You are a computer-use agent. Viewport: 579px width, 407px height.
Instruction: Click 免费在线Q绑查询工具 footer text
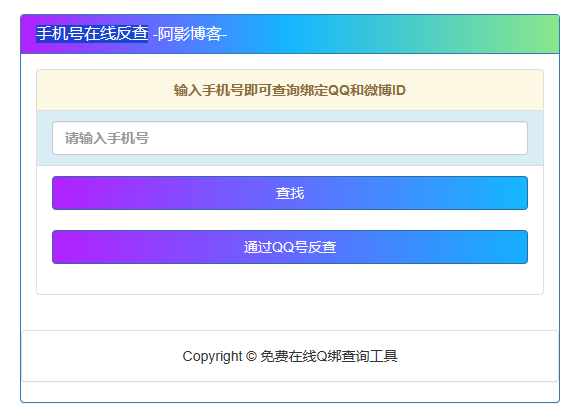tap(329, 356)
